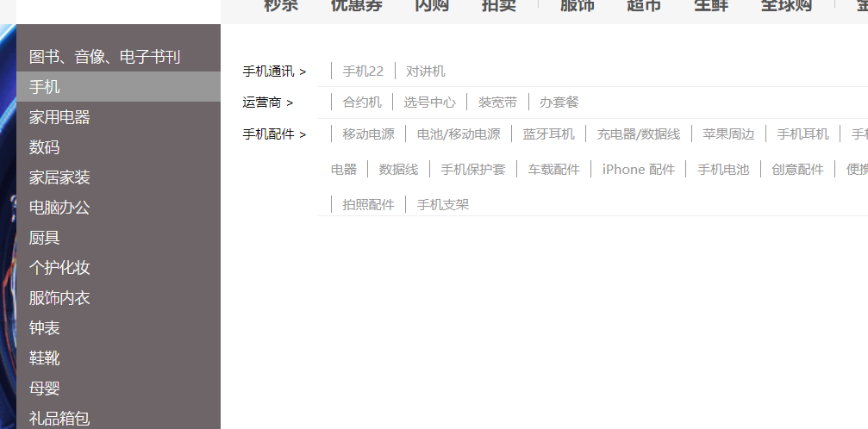Click the 充电器/数据线 link
Viewport: 868px width, 429px height.
638,134
